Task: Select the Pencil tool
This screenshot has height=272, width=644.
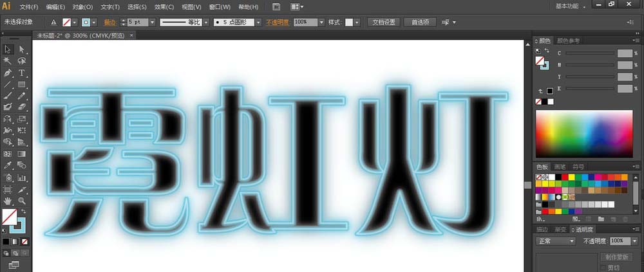Action: point(22,96)
